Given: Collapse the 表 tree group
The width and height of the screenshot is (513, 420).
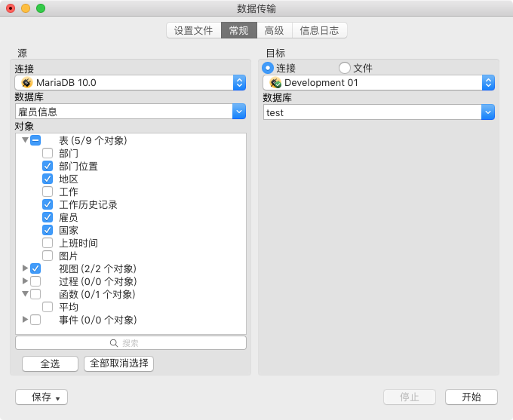Looking at the screenshot, I should point(25,140).
